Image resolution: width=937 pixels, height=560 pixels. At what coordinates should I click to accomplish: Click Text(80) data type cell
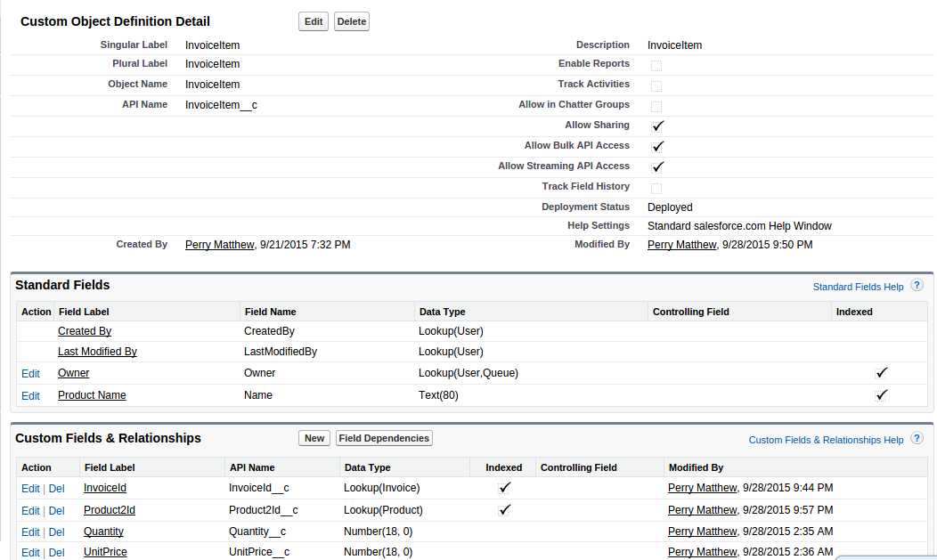(438, 395)
